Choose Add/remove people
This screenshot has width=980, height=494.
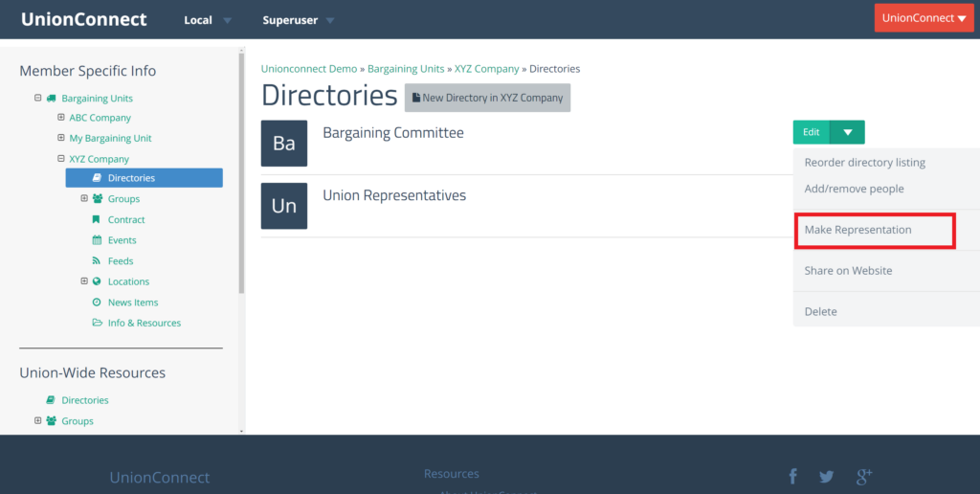(x=854, y=189)
